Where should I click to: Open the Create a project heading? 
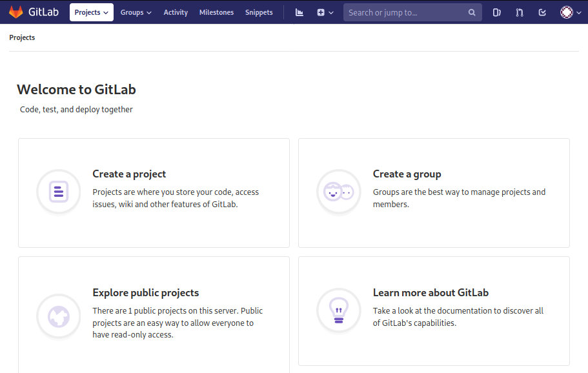click(129, 174)
